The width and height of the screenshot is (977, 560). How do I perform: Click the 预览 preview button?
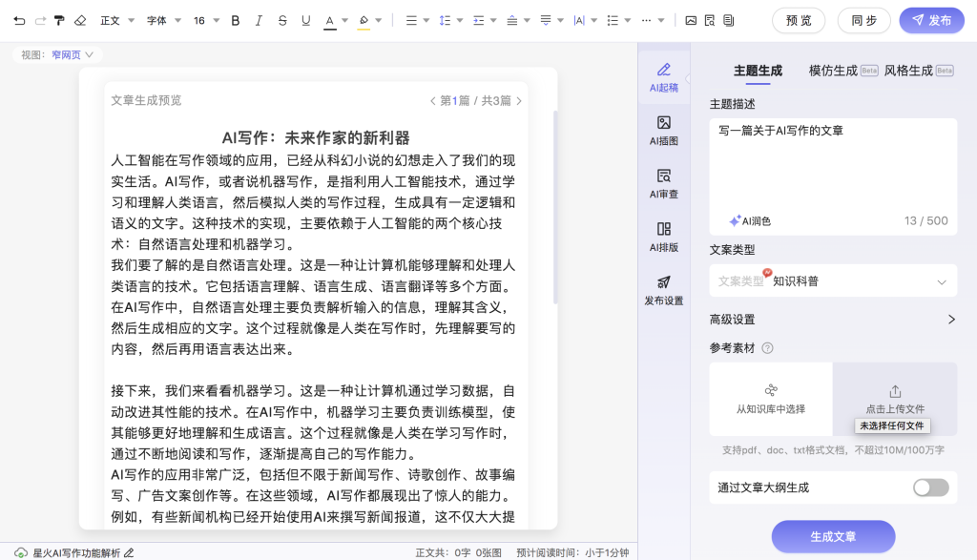[x=799, y=21]
